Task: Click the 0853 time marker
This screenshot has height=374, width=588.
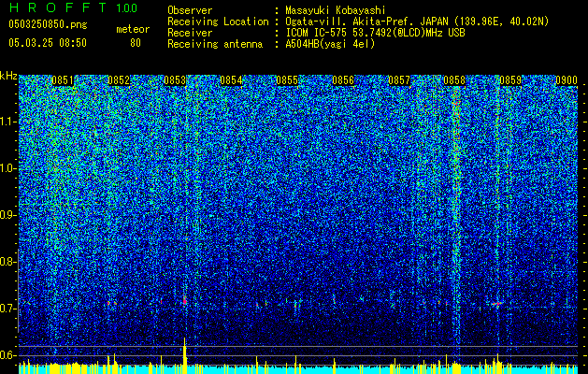Action: [x=175, y=80]
